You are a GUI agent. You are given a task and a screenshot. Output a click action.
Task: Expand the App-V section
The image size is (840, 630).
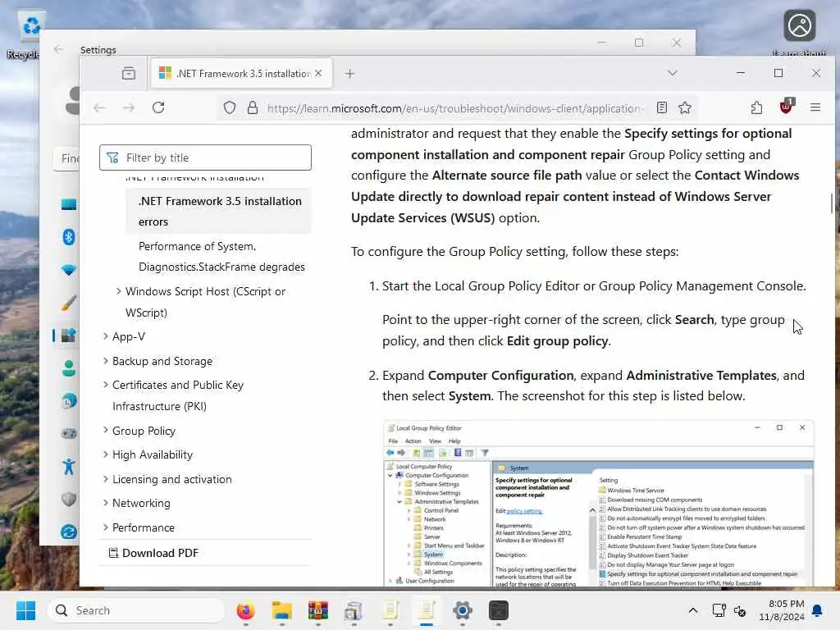(x=106, y=336)
